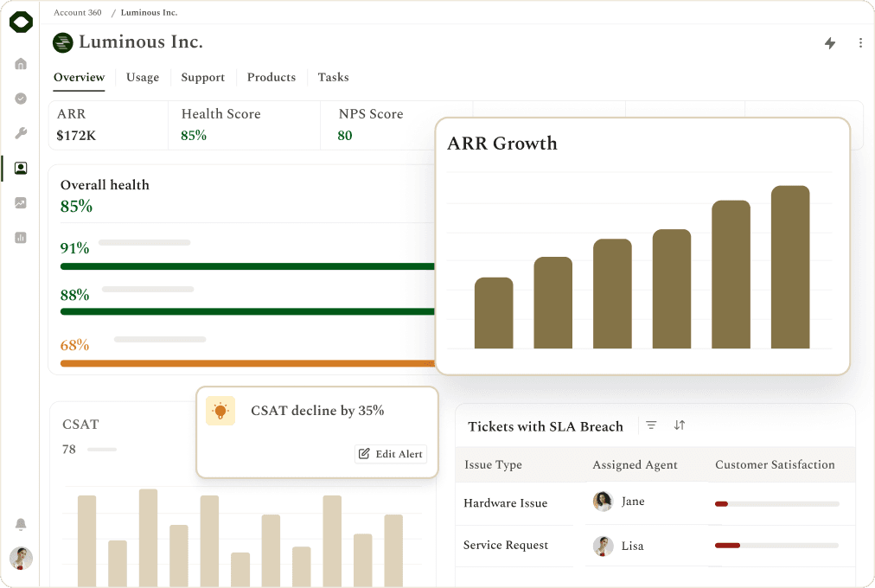Click the Edit Alert button
This screenshot has height=588, width=875.
(x=391, y=454)
